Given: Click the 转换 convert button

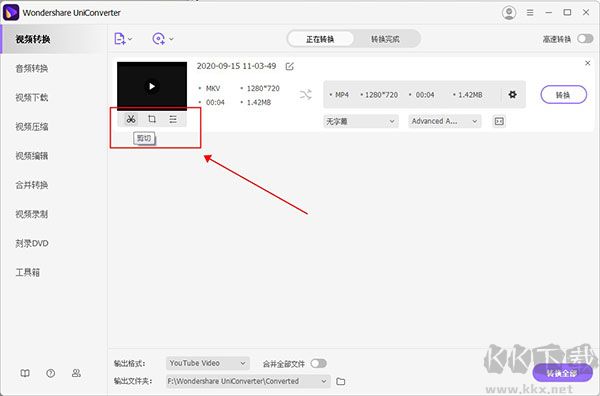Looking at the screenshot, I should coord(563,95).
